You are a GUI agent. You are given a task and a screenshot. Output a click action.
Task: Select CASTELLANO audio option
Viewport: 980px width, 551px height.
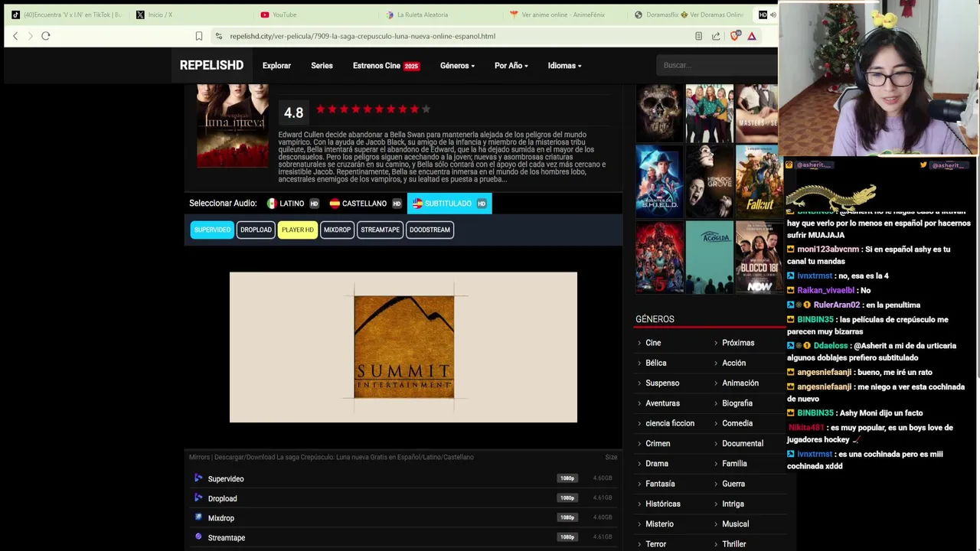[x=365, y=204]
